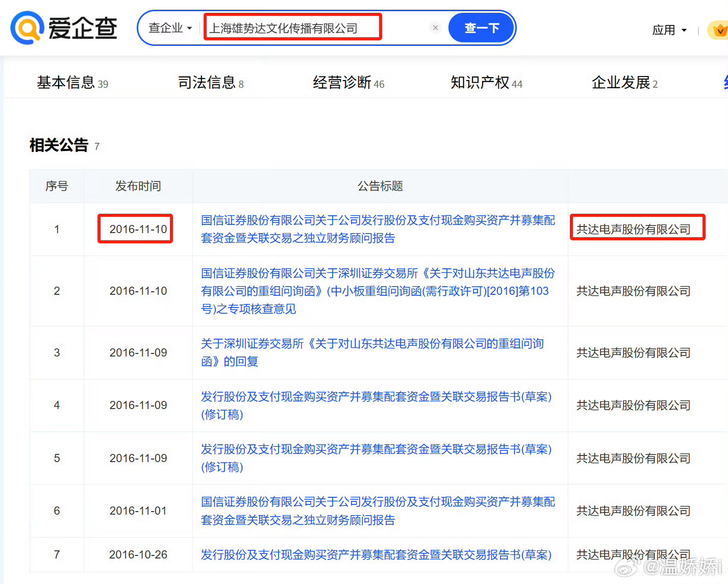Select 共达电声股份有限公司 in row 4
Image resolution: width=728 pixels, height=584 pixels.
(634, 405)
